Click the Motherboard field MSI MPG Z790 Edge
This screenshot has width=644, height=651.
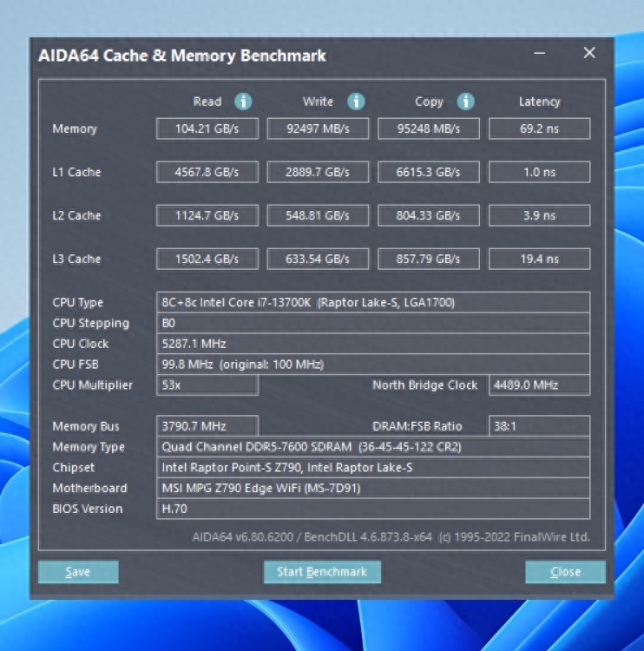[373, 488]
